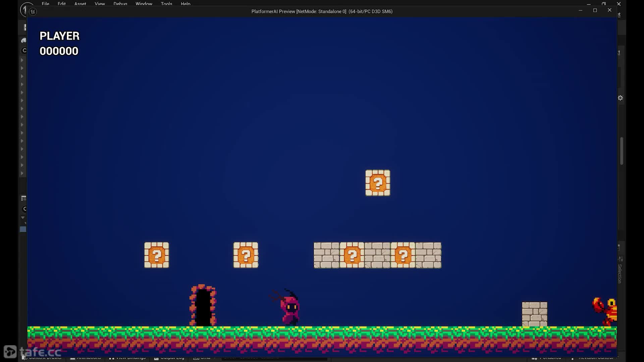The image size is (644, 362).
Task: Open the Asset menu
Action: 80,4
